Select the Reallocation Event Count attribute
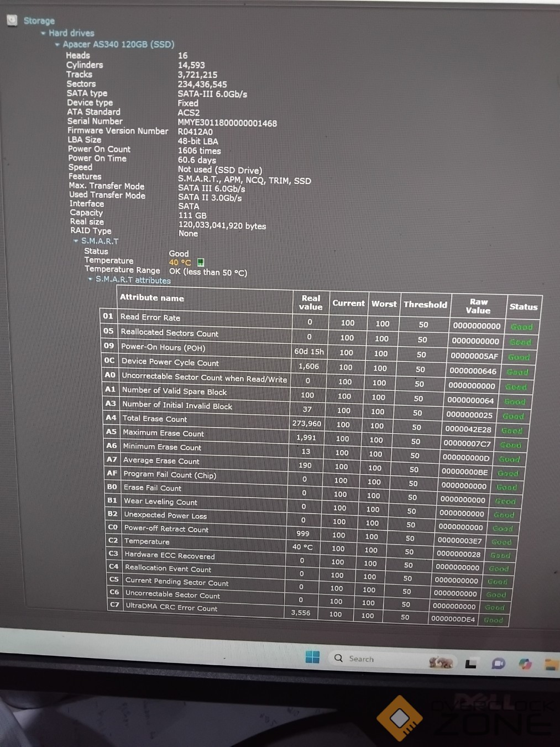 (169, 568)
